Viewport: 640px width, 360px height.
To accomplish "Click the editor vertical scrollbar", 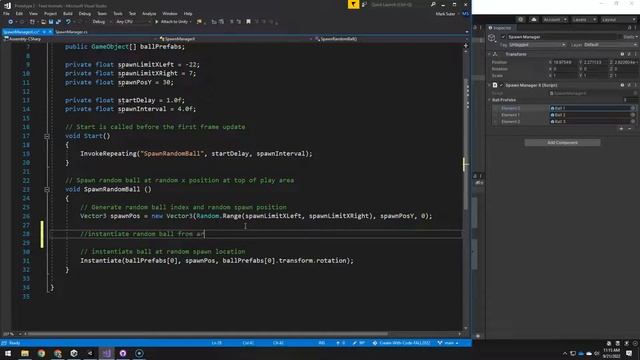I will point(466,143).
